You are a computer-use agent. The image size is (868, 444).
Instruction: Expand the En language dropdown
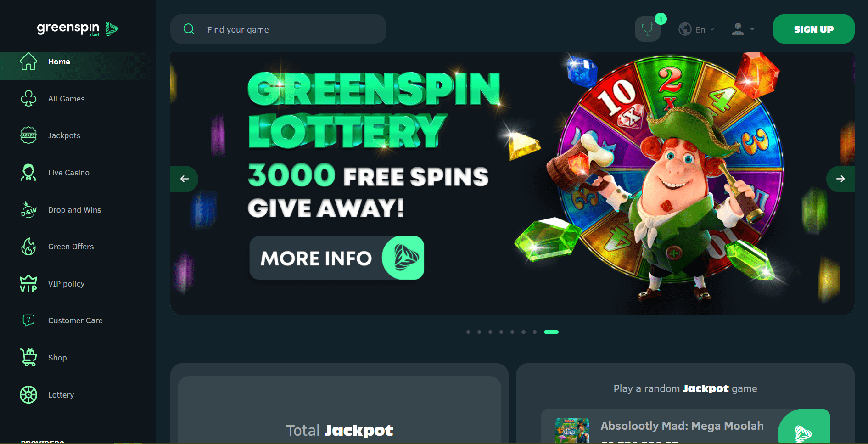point(696,29)
